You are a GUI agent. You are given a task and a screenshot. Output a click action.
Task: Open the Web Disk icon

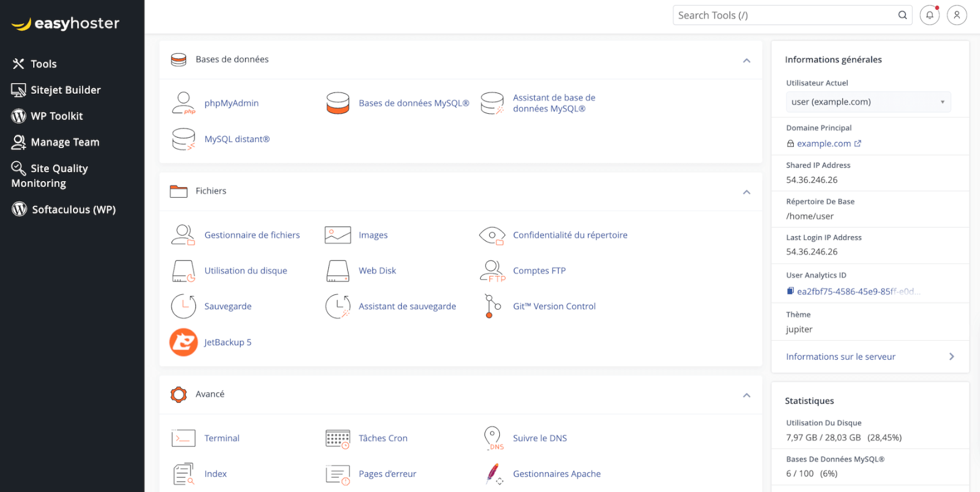[337, 270]
